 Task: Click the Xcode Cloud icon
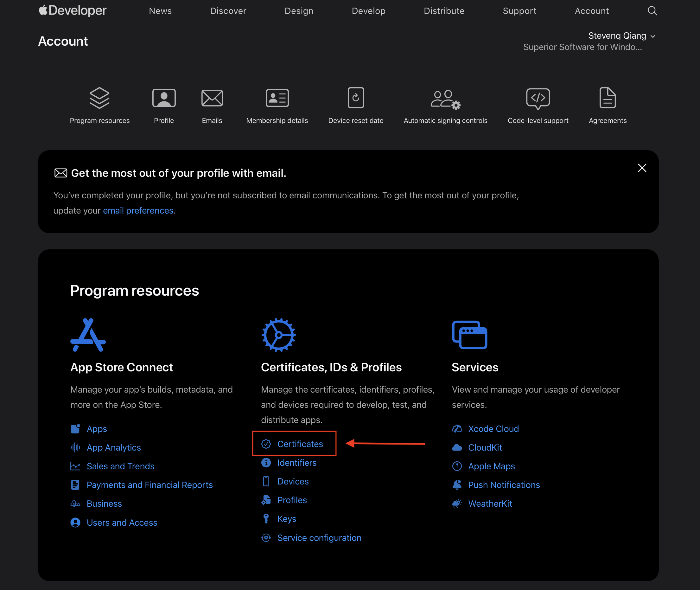click(x=457, y=429)
